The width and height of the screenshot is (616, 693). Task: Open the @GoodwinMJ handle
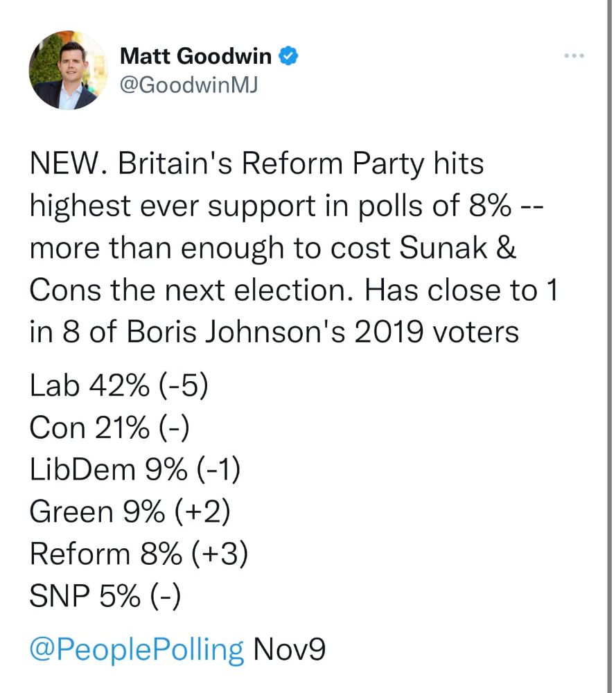coord(188,85)
